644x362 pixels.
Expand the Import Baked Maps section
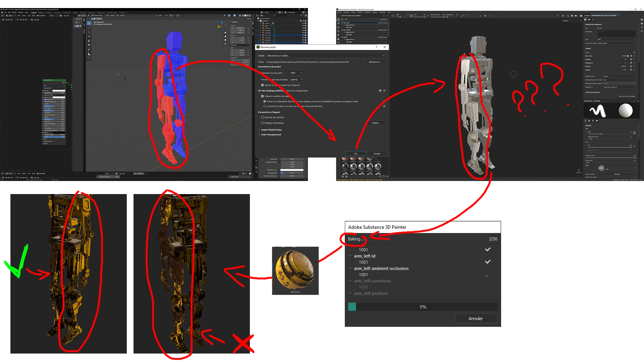(x=271, y=130)
